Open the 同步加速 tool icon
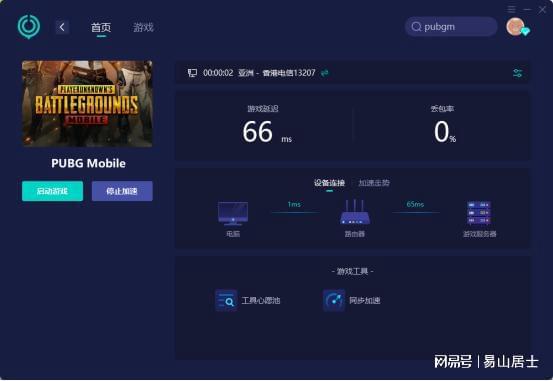The width and height of the screenshot is (553, 381). [x=334, y=300]
